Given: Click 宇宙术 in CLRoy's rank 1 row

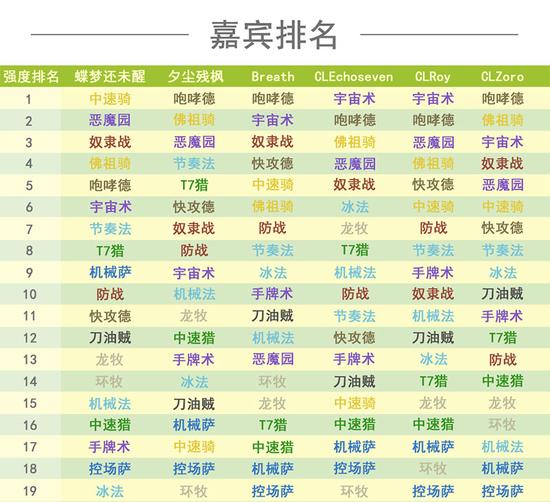Looking at the screenshot, I should (433, 99).
